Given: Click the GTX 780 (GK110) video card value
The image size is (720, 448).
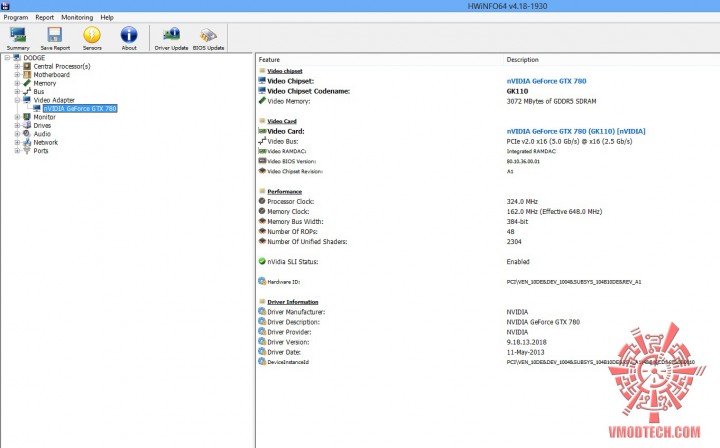Looking at the screenshot, I should [576, 131].
